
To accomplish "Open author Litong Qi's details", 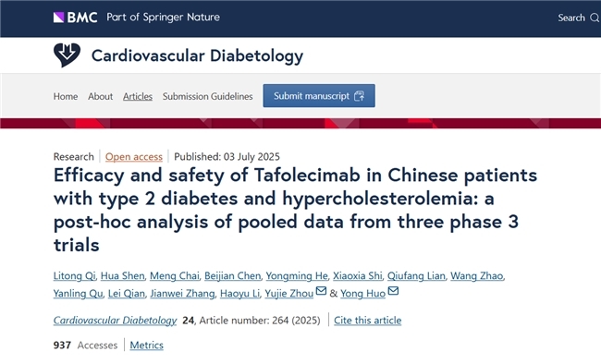I will coord(74,276).
